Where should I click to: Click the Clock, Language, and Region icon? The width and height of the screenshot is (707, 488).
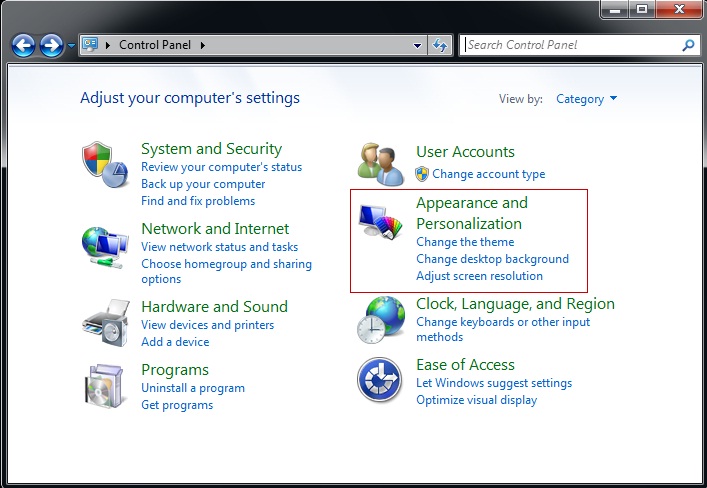[380, 320]
